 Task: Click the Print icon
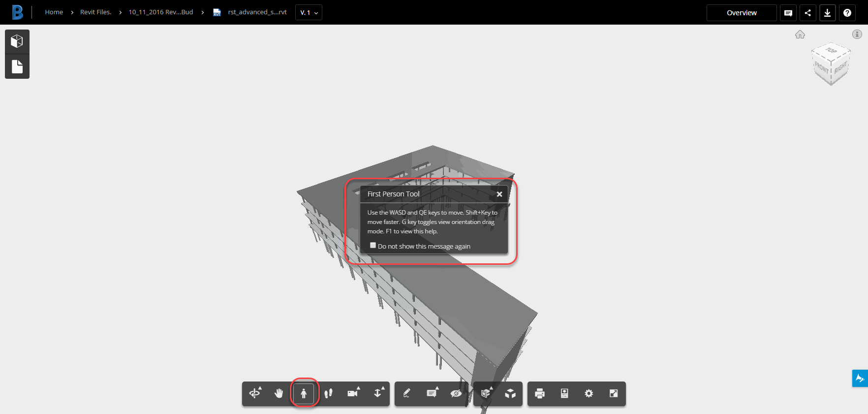(x=540, y=393)
